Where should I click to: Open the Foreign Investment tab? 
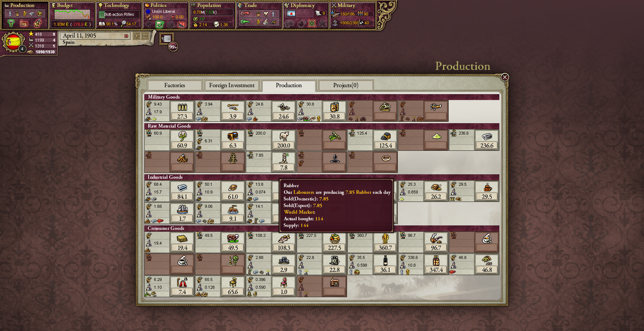[231, 85]
